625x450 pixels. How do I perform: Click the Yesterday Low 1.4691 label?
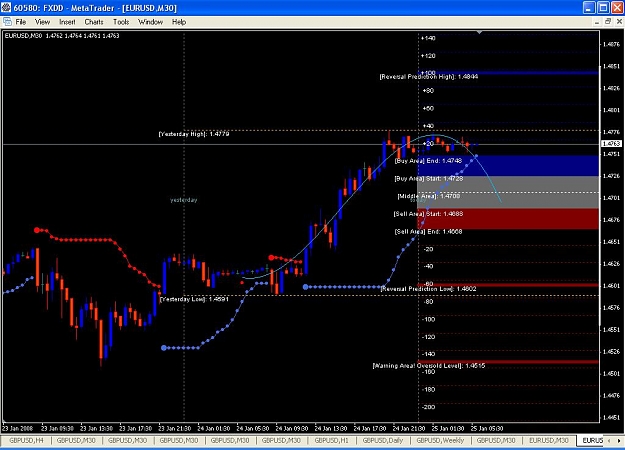194,299
